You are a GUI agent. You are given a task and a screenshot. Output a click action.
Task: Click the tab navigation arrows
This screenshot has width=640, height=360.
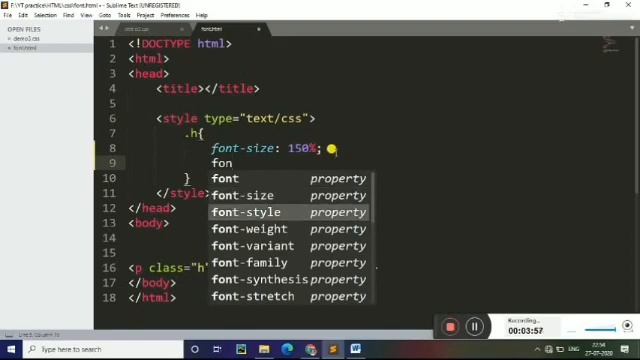104,28
